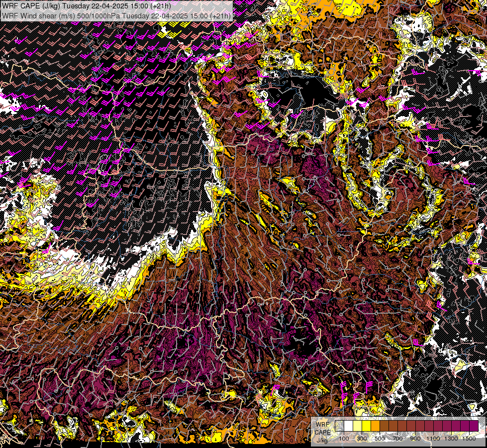Click the WRF CAPE title line
Viewport: 487px width, 448px height.
[x=87, y=6]
